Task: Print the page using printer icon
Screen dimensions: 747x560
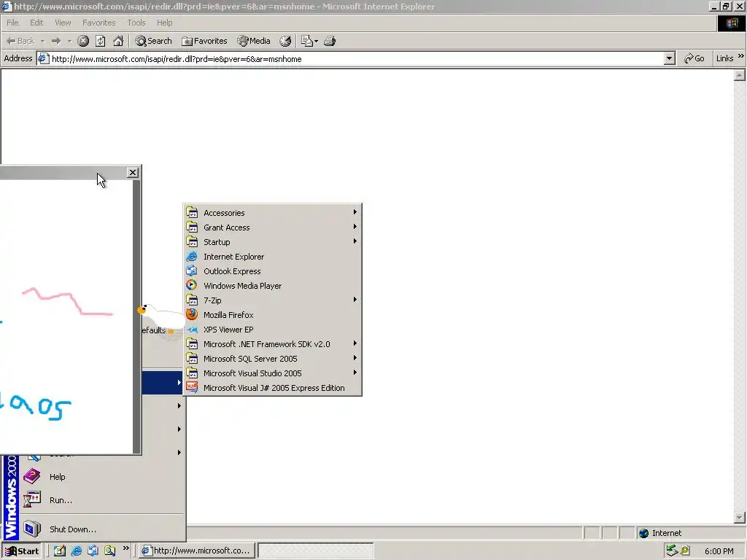Action: [x=330, y=41]
